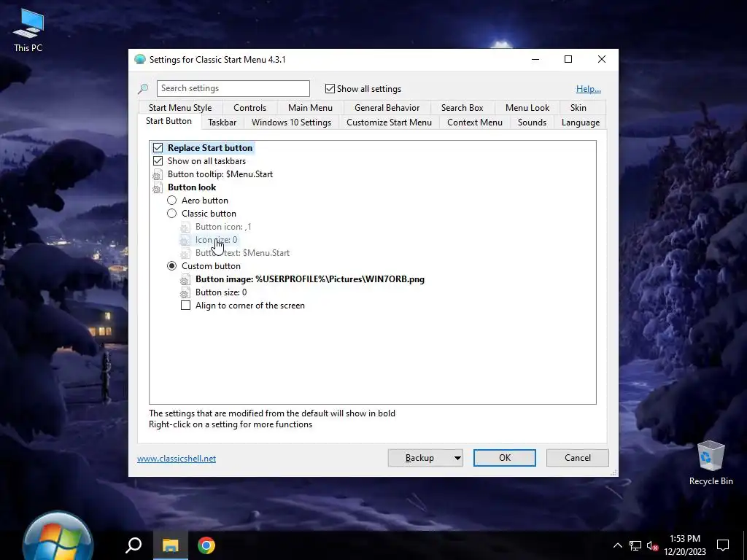Open File Explorer from the taskbar
Image resolution: width=747 pixels, height=560 pixels.
[x=170, y=545]
